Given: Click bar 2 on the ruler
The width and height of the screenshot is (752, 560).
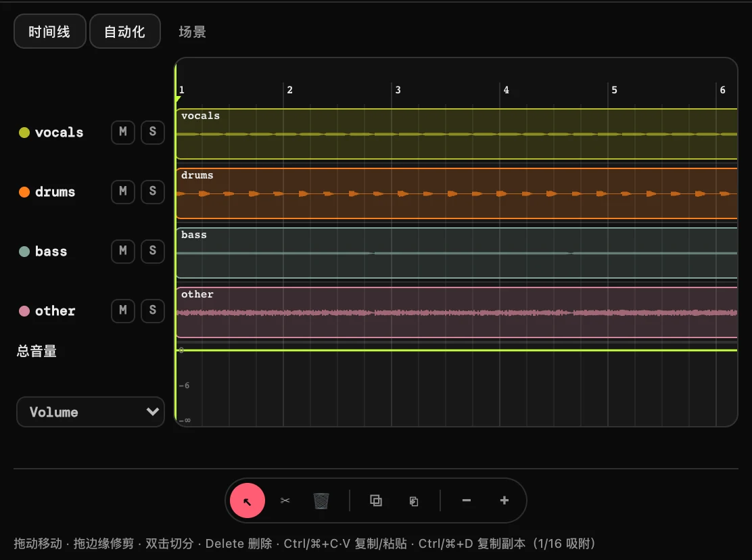Looking at the screenshot, I should click(x=289, y=90).
